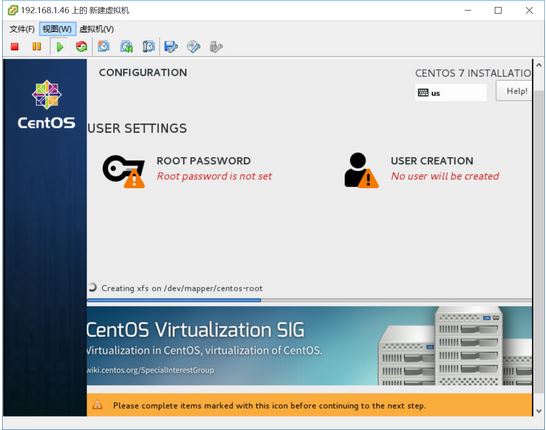Click 'Root password is not set' text
546x430 pixels.
[214, 176]
